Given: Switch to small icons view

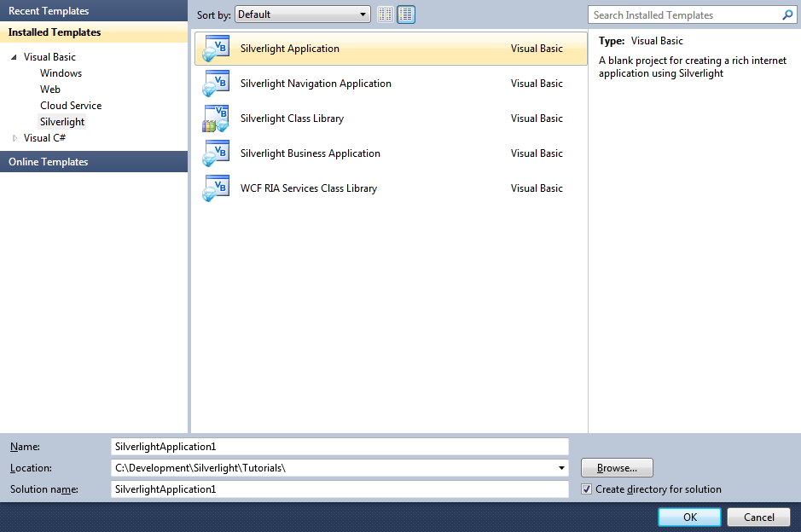Looking at the screenshot, I should [386, 14].
